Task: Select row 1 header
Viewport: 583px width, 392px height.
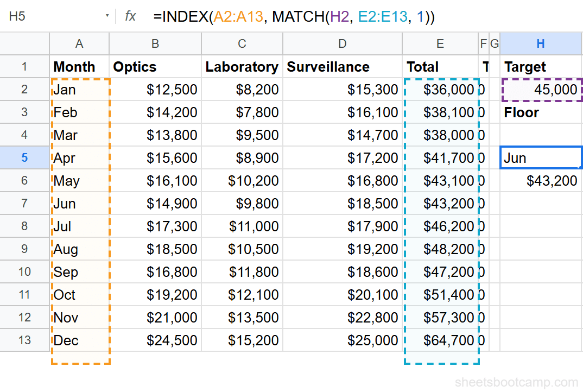Action: click(24, 66)
